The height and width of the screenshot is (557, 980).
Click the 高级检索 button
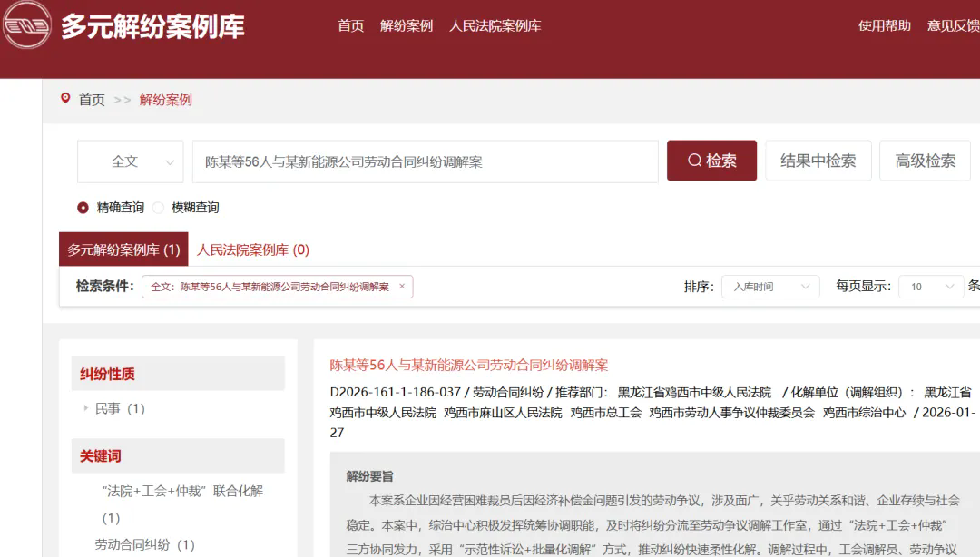925,161
